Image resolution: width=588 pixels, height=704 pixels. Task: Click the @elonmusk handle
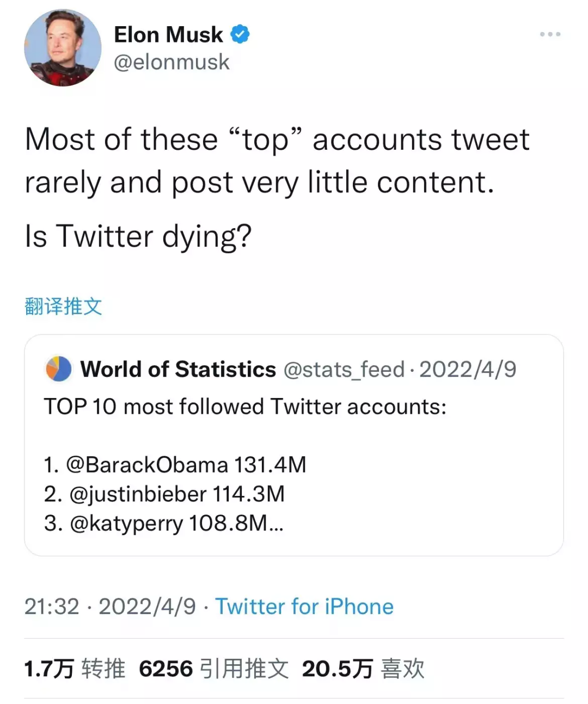[x=171, y=62]
